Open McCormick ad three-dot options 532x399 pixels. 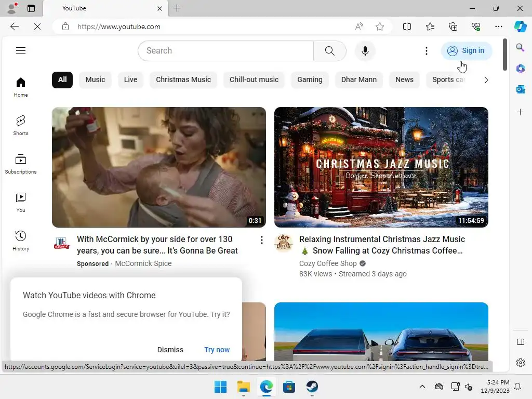coord(262,240)
